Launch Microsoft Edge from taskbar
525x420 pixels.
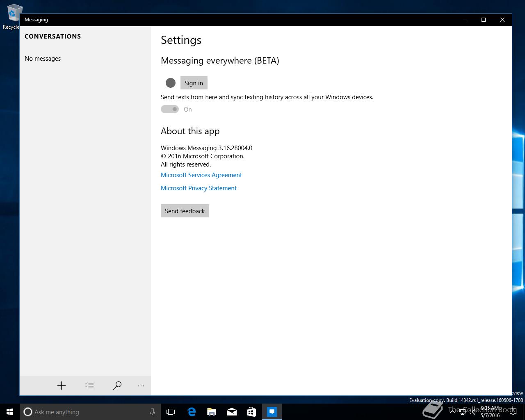click(x=192, y=412)
